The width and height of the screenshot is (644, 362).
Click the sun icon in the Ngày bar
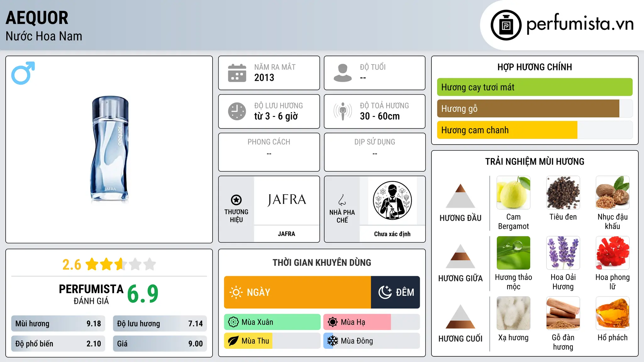[x=236, y=292]
